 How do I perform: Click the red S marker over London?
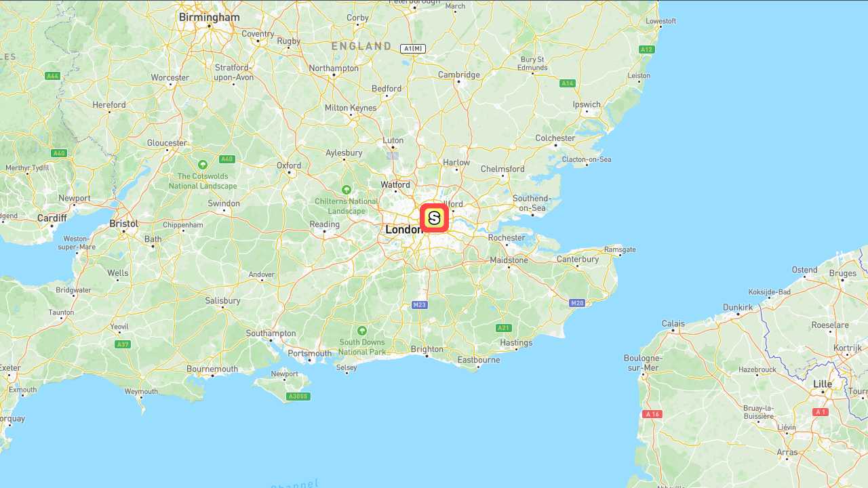[435, 218]
